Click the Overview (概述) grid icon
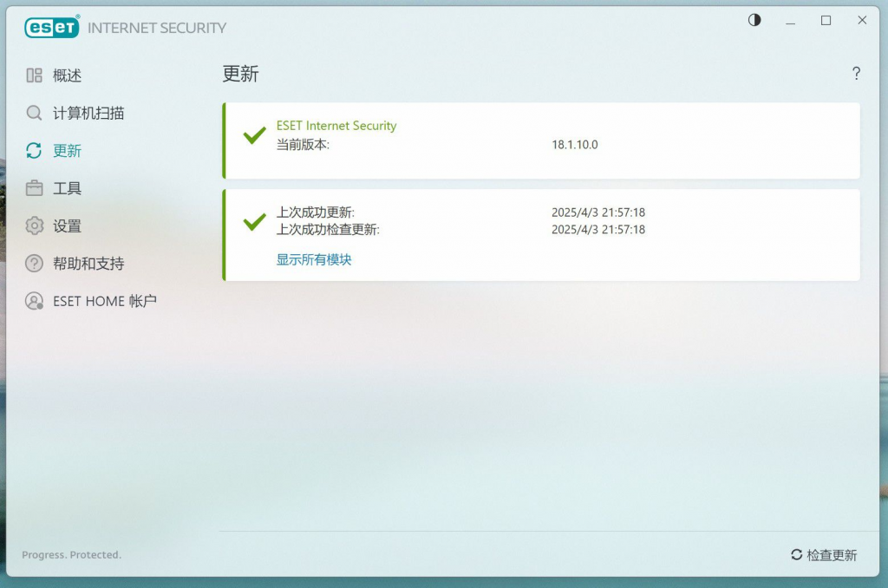The image size is (888, 588). (34, 75)
